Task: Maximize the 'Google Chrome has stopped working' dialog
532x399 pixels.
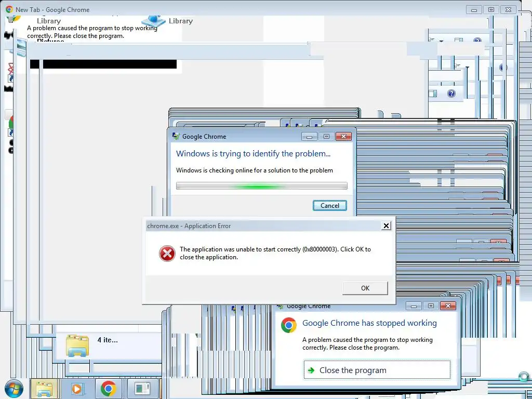Action: [431, 305]
